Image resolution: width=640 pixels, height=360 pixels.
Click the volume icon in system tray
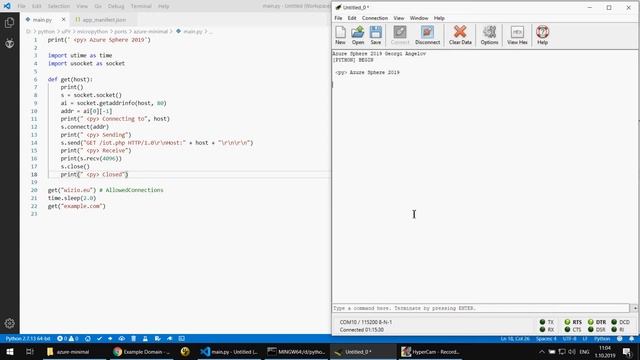click(572, 352)
